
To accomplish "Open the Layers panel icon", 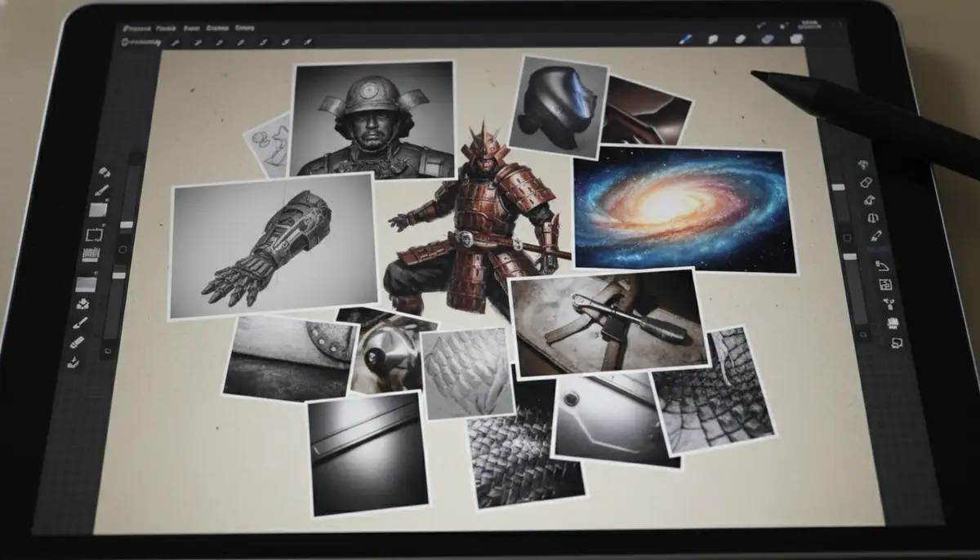I will tap(768, 39).
